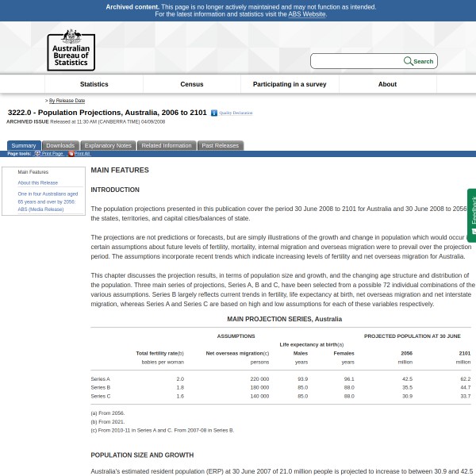This screenshot has width=476, height=476.
Task: Open the Census menu
Action: click(x=191, y=84)
